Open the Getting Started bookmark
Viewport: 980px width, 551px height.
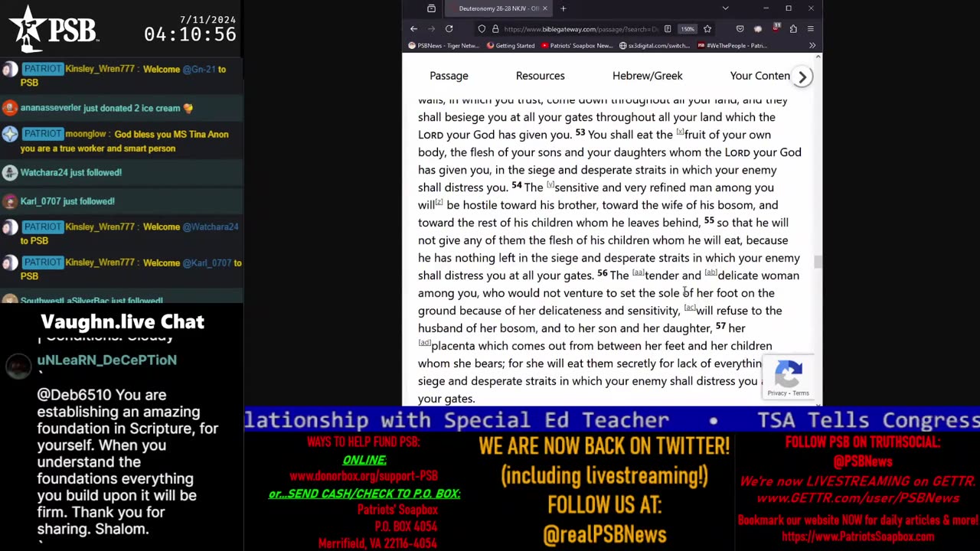(x=511, y=45)
